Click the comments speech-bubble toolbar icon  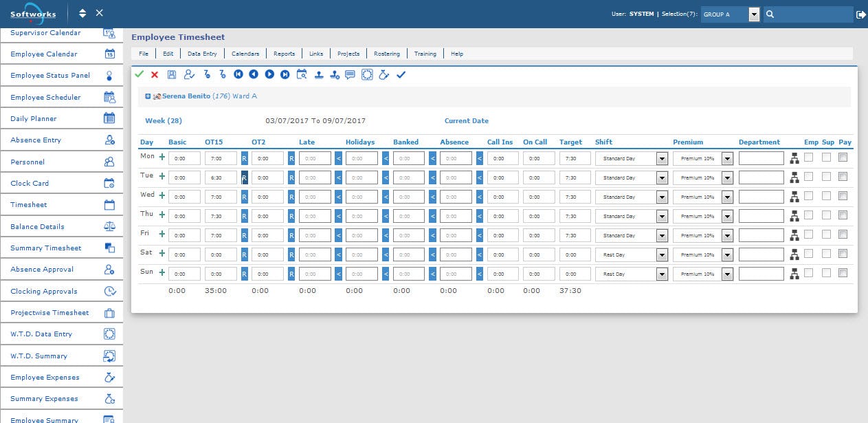tap(350, 75)
